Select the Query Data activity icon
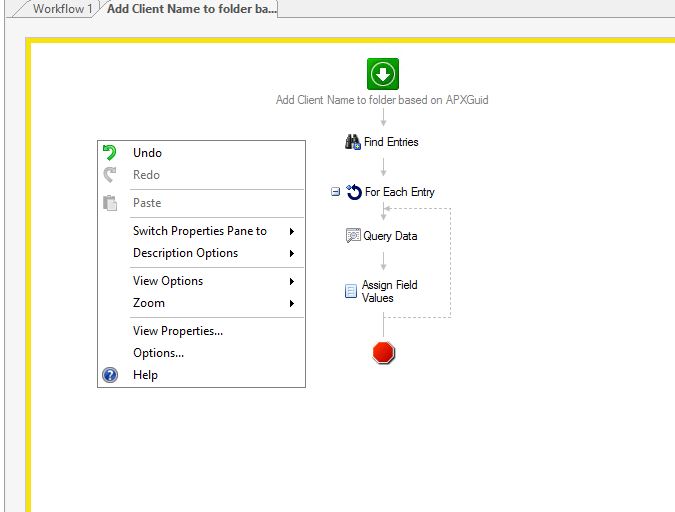 (x=352, y=236)
